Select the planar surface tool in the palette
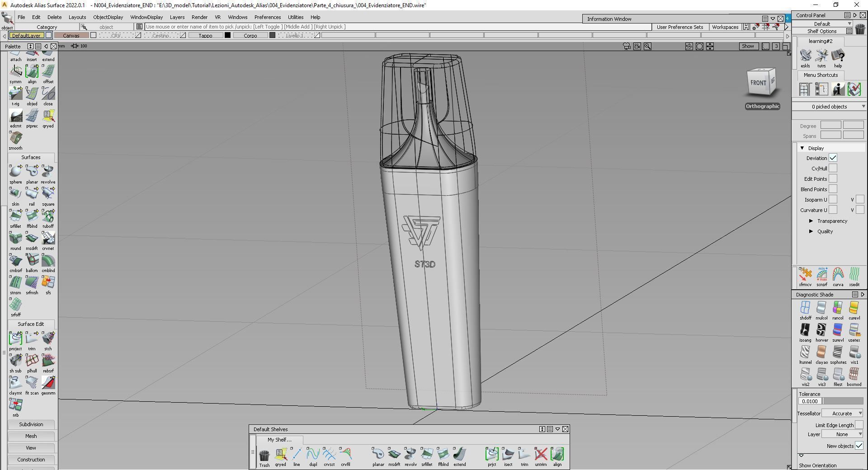 pyautogui.click(x=32, y=171)
